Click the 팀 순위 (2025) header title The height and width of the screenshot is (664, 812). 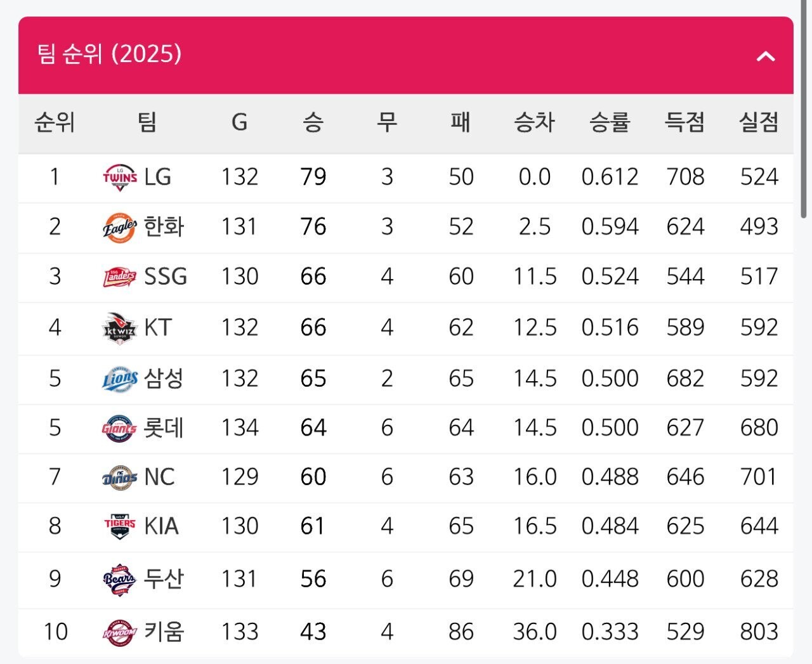coord(109,55)
